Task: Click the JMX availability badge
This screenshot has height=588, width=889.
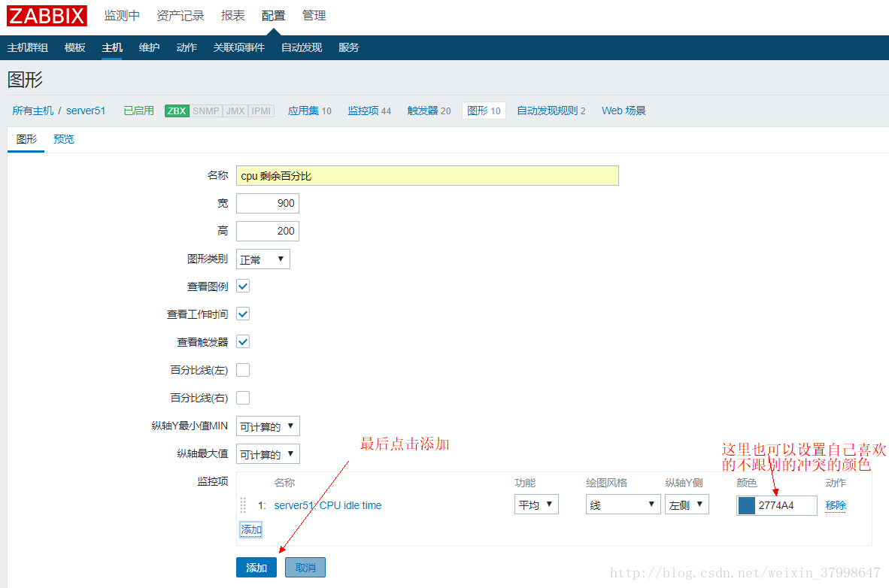Action: point(235,111)
